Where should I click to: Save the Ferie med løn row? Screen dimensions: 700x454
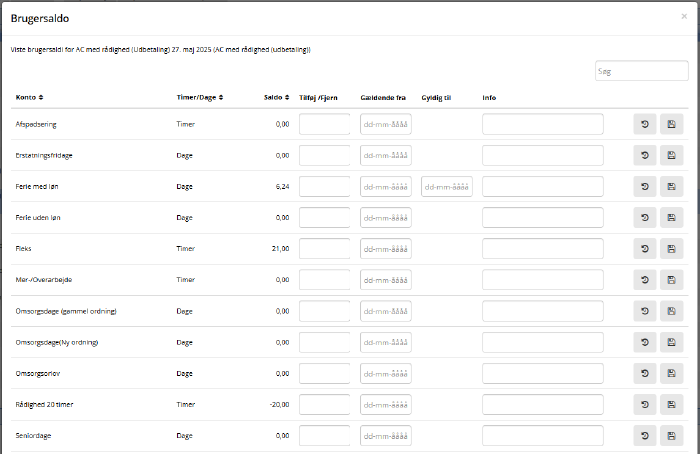pos(672,187)
